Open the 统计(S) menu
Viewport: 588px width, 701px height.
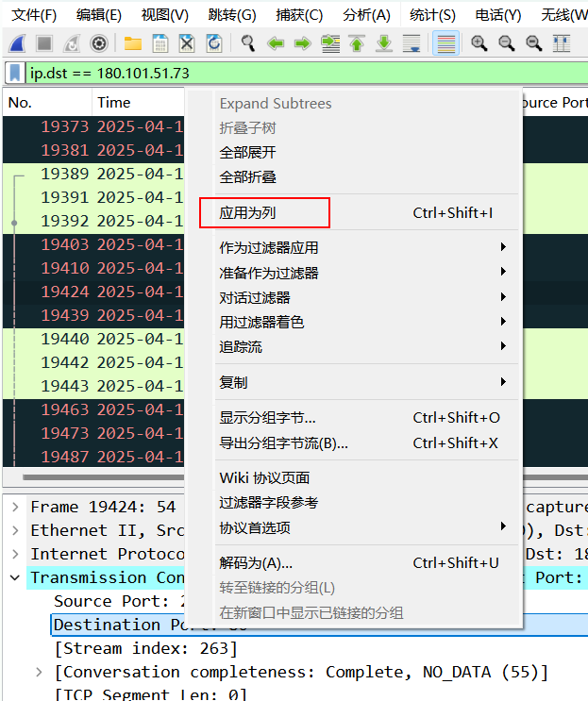[x=432, y=15]
